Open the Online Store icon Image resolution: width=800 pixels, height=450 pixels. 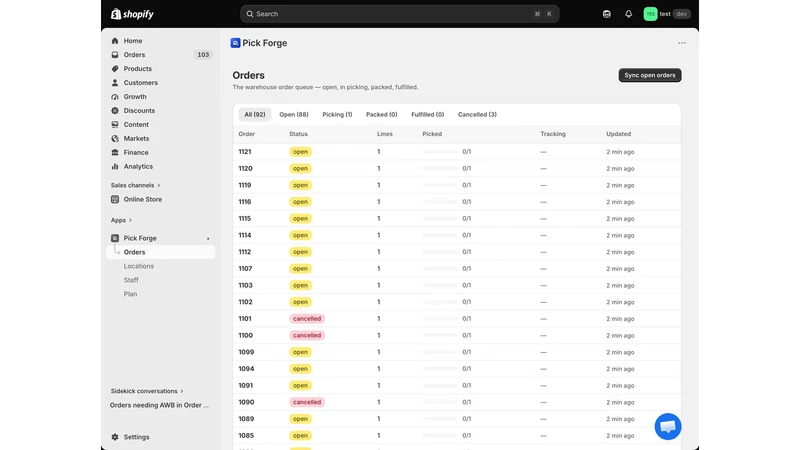pyautogui.click(x=115, y=199)
